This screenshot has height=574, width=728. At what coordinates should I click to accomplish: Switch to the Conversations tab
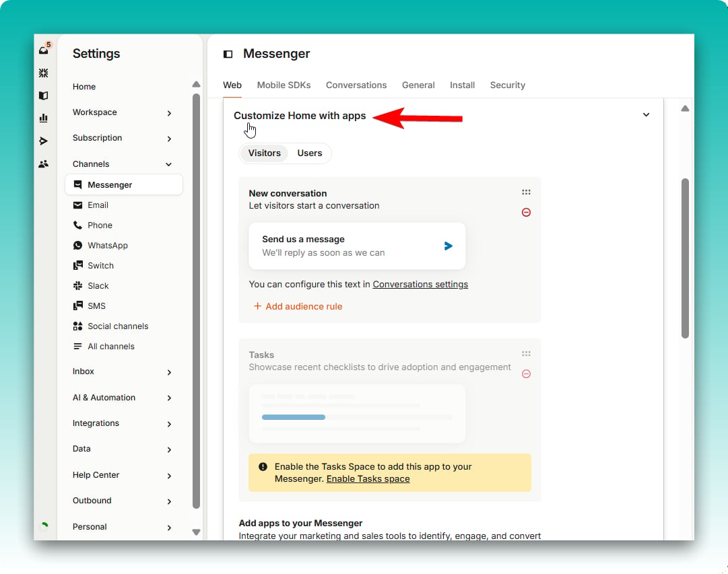coord(356,85)
